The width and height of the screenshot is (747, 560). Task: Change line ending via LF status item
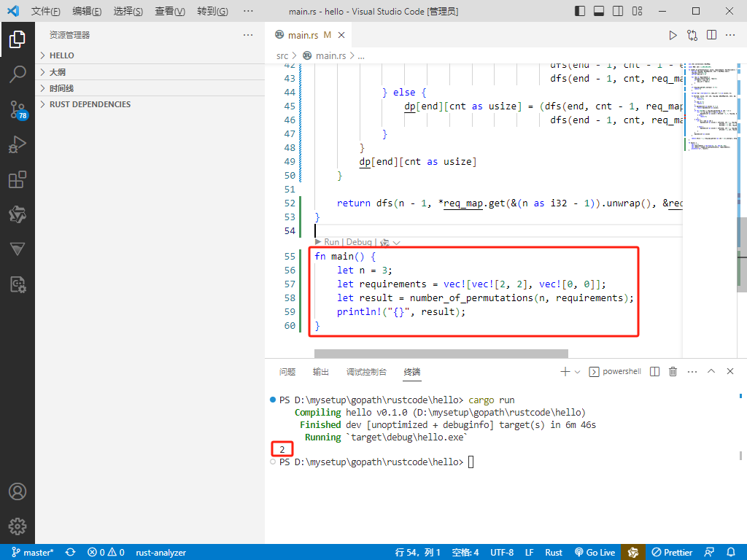(530, 552)
